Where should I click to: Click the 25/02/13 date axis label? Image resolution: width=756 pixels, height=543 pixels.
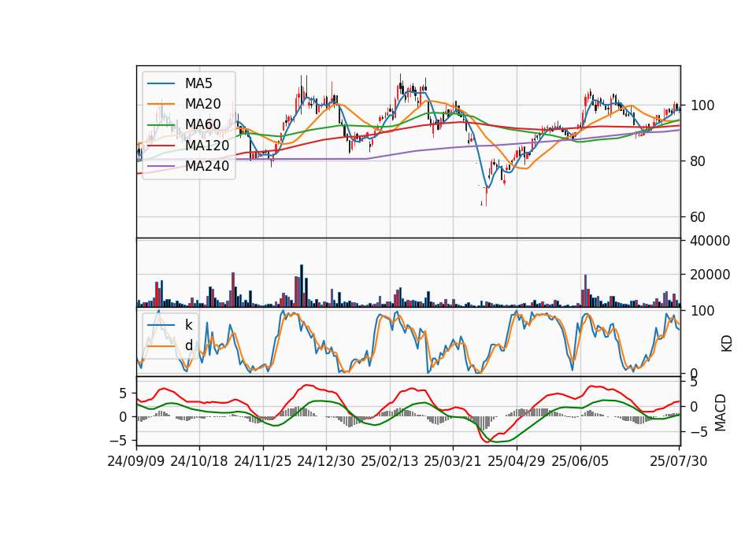pyautogui.click(x=390, y=461)
